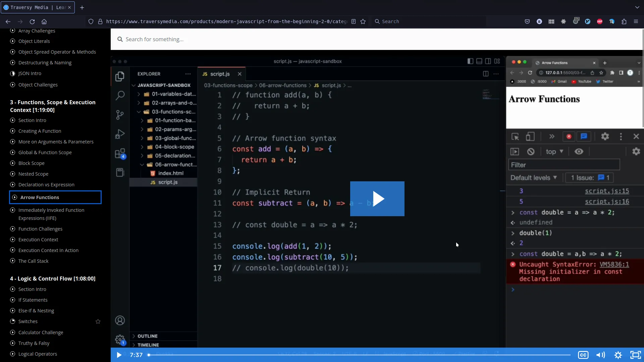Open the Arrow Functions lesson

point(40,197)
